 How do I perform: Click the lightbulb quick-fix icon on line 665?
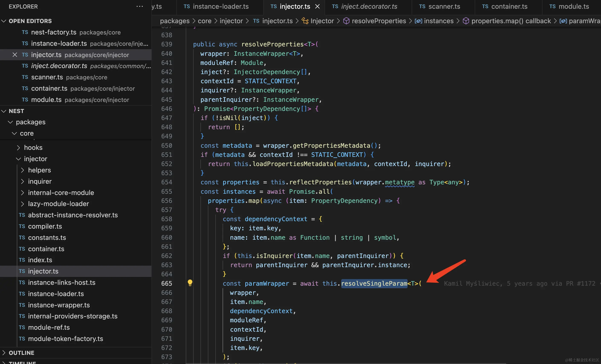click(190, 283)
